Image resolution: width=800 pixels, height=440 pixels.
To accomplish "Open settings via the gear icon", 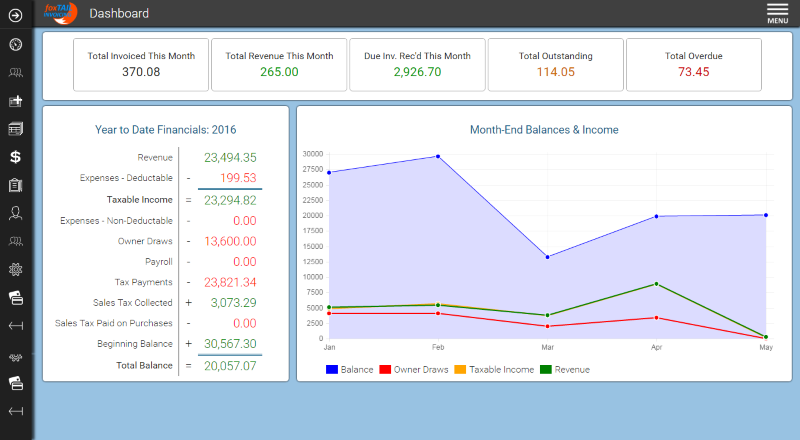I will pos(15,269).
